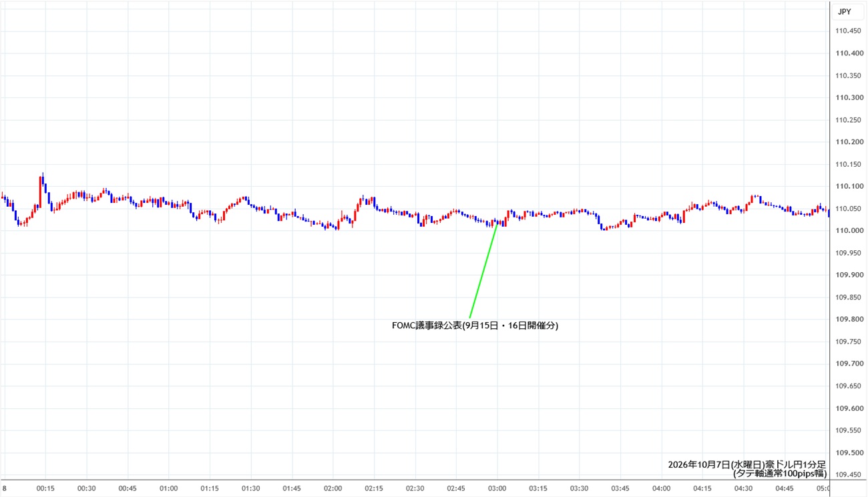Screen dimensions: 868x497
Task: Click the 03:00 time axis label
Action: pyautogui.click(x=497, y=488)
